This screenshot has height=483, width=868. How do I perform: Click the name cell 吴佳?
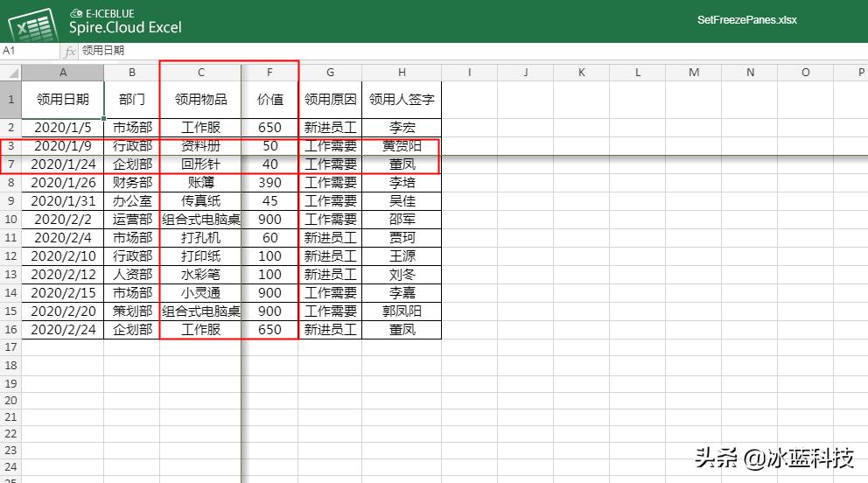coord(402,201)
